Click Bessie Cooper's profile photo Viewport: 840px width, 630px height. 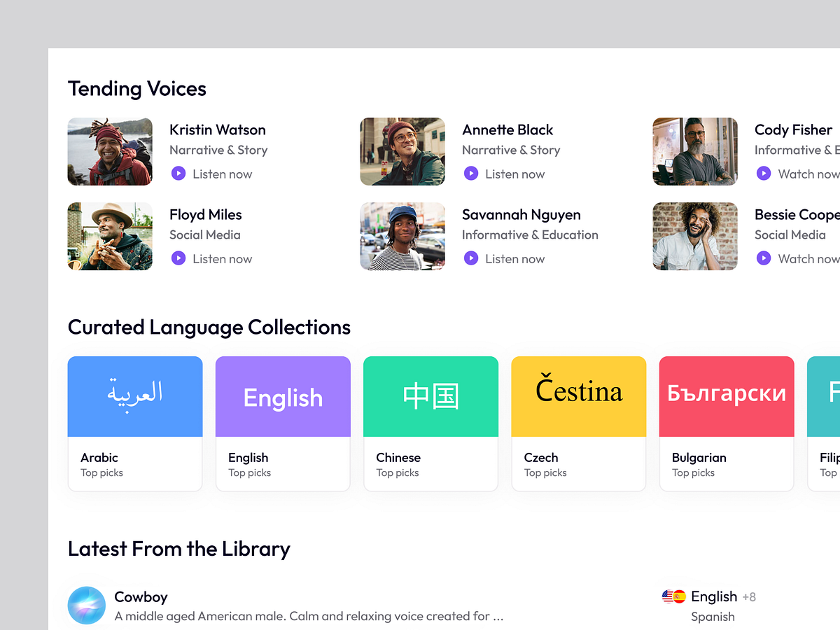pyautogui.click(x=695, y=236)
